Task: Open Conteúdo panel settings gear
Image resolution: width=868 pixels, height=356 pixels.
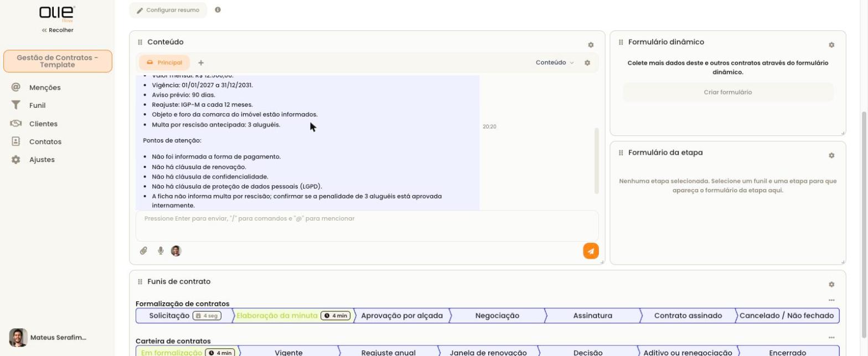Action: click(x=591, y=45)
